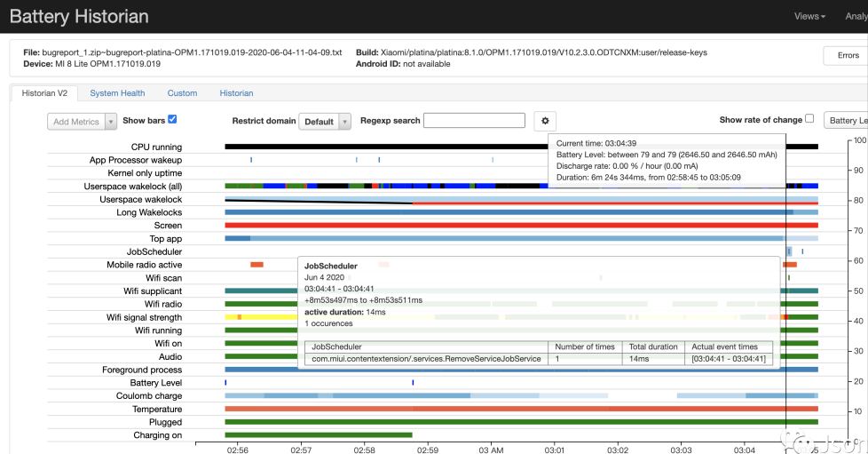This screenshot has width=868, height=454.
Task: Open the gear settings button
Action: point(545,121)
